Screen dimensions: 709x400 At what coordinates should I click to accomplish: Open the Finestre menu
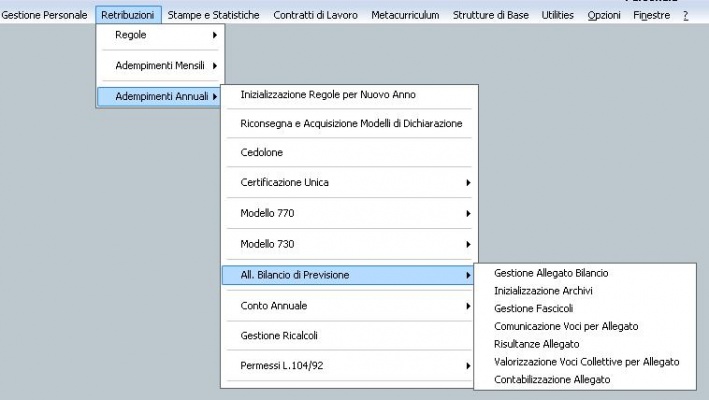(x=651, y=16)
